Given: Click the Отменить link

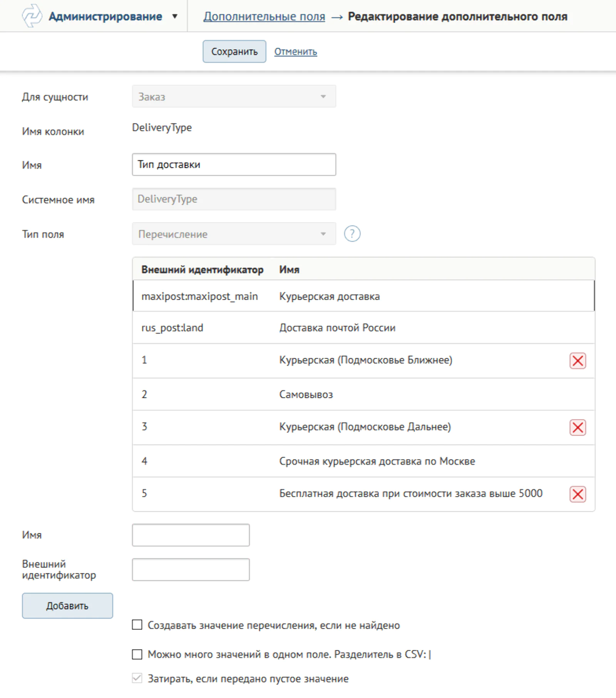Looking at the screenshot, I should (x=295, y=52).
